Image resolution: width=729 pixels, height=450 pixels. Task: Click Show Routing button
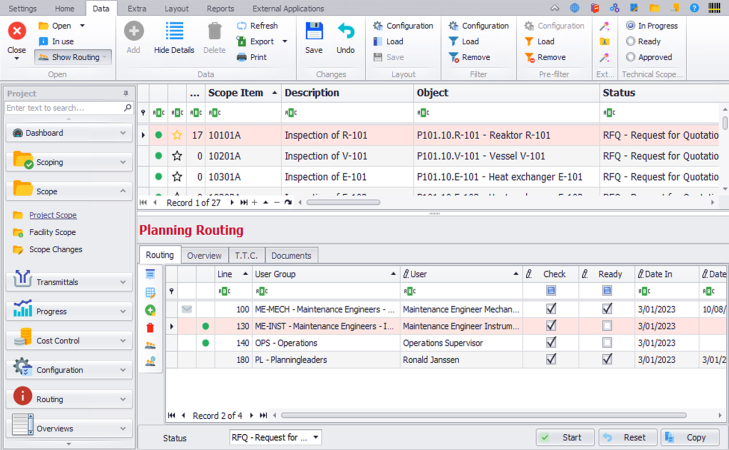73,57
